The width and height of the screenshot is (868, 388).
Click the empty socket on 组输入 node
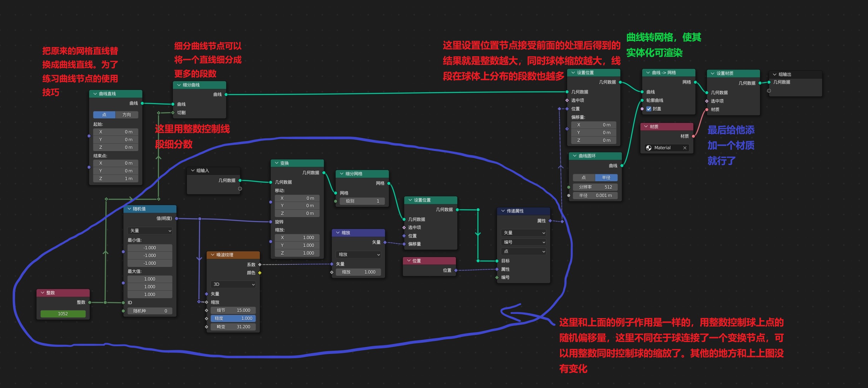coord(240,189)
